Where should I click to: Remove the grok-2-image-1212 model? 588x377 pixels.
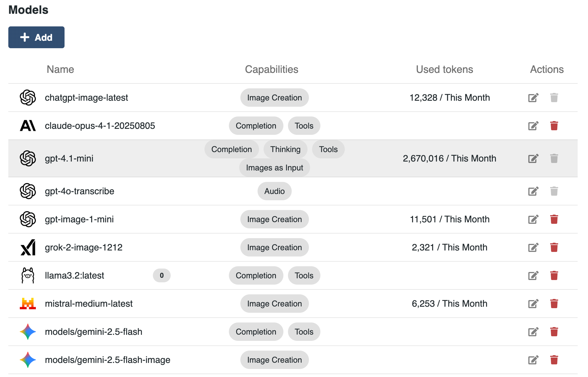[554, 248]
